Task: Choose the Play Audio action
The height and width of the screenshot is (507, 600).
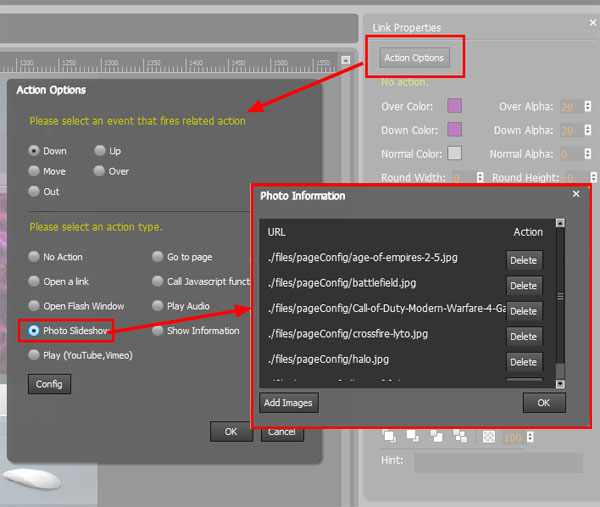Action: pyautogui.click(x=158, y=306)
